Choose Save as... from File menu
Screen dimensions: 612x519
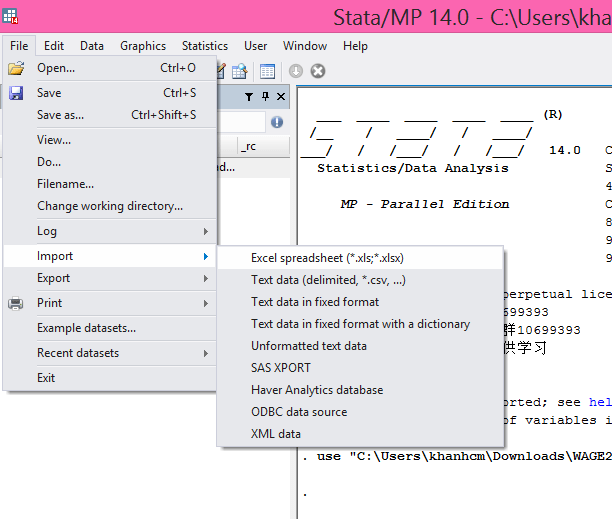(x=110, y=115)
